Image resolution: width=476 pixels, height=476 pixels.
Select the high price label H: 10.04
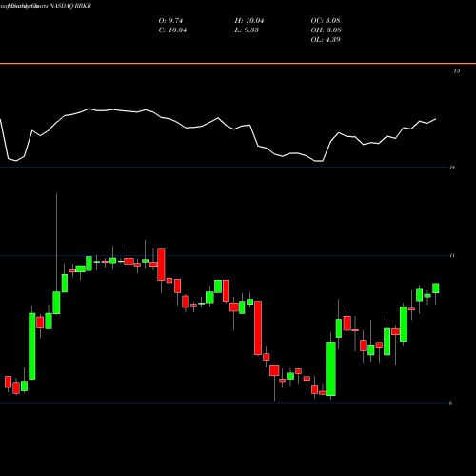(x=249, y=21)
